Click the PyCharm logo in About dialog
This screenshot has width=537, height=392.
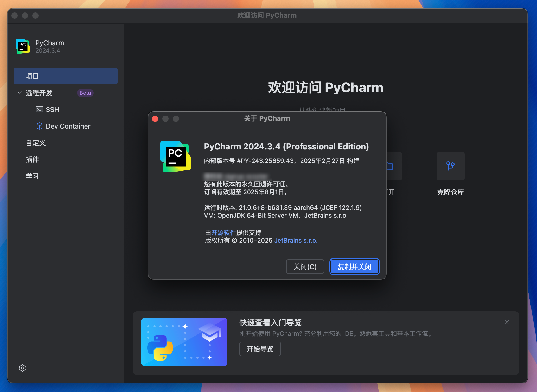176,156
